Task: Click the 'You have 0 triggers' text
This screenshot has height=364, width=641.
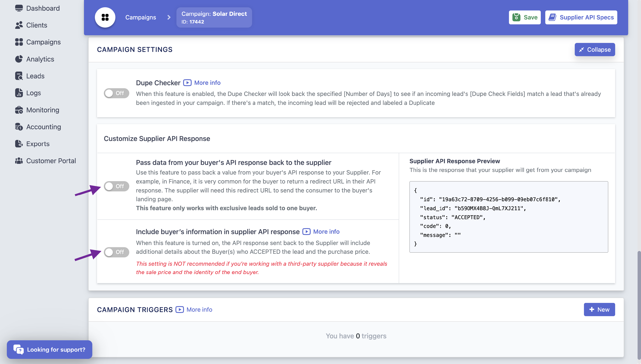Action: (356, 336)
